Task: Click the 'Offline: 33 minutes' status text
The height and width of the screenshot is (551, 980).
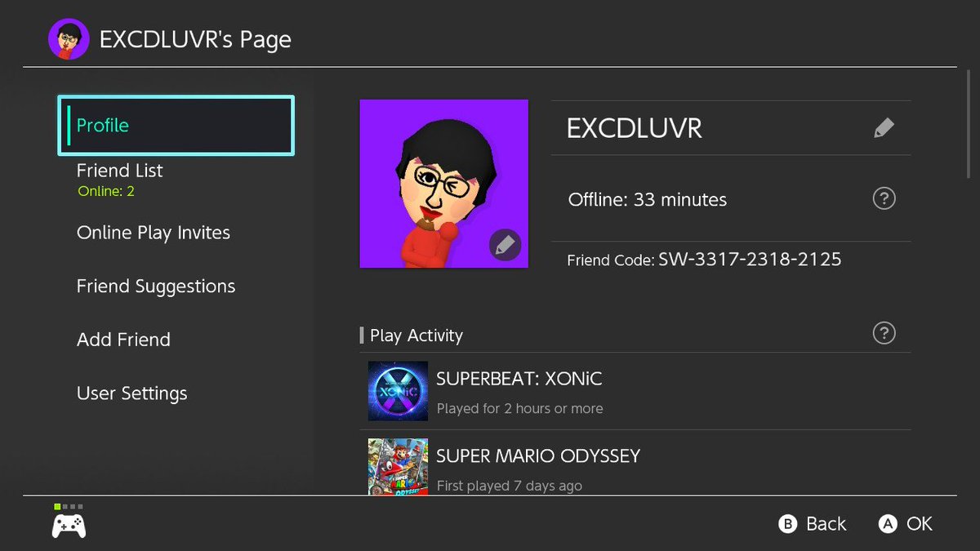Action: pyautogui.click(x=648, y=199)
